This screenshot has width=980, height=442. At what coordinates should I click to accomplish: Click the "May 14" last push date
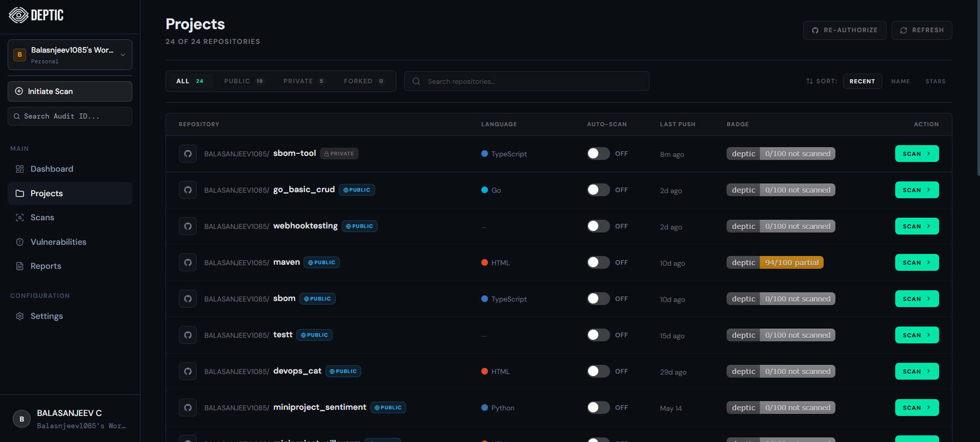[671, 408]
